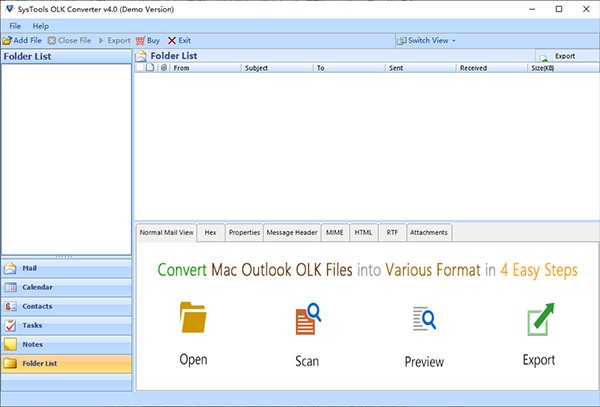600x407 pixels.
Task: Click the Tasks checkmark icon in sidebar
Action: coord(10,326)
